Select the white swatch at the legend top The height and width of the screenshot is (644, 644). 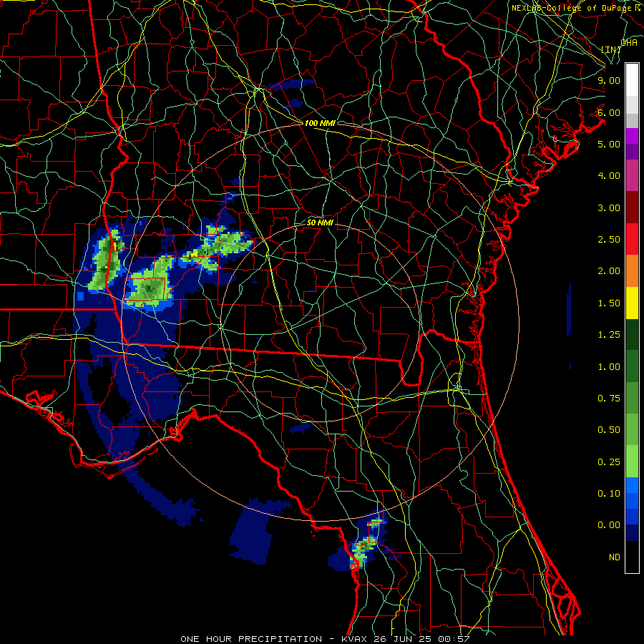(x=632, y=79)
